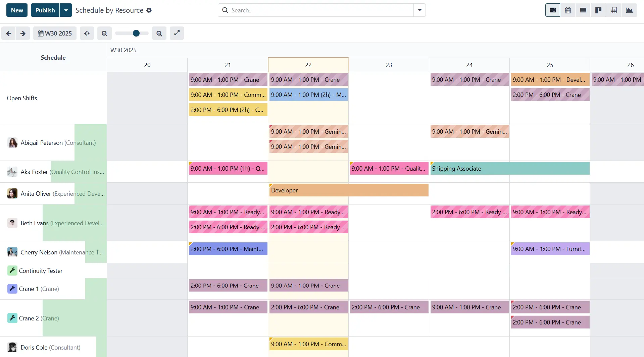This screenshot has height=357, width=644.
Task: Click the zoom in magnifier icon
Action: click(x=159, y=34)
